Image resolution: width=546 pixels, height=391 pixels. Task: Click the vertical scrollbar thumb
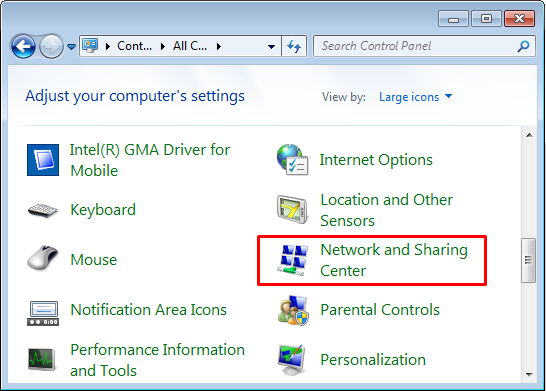529,260
